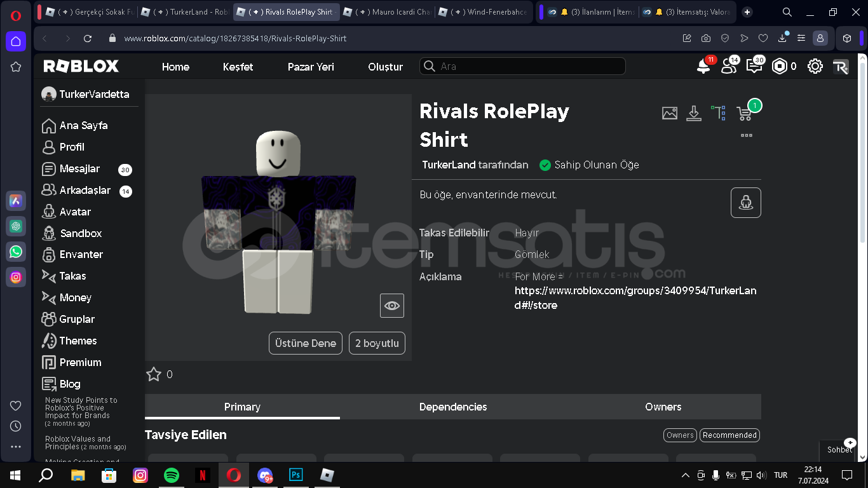Take a snapshot with camera icon
The image size is (868, 488).
706,38
